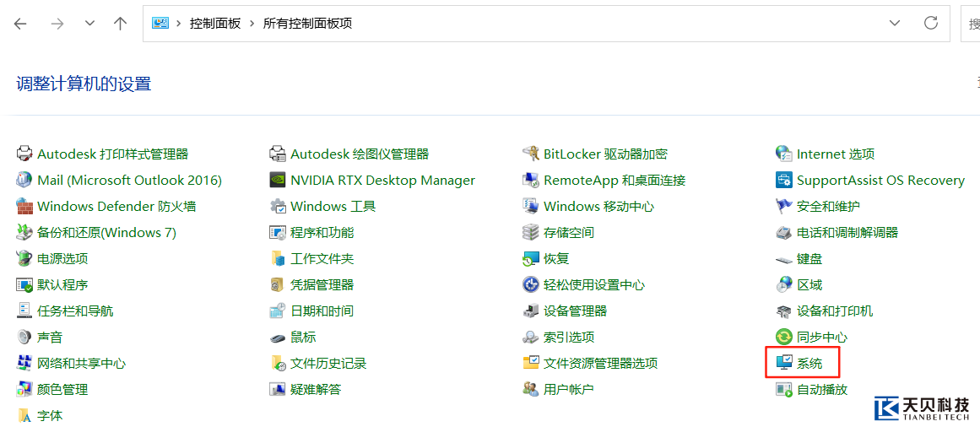The height and width of the screenshot is (443, 980).
Task: Go back with the left arrow
Action: [x=20, y=24]
